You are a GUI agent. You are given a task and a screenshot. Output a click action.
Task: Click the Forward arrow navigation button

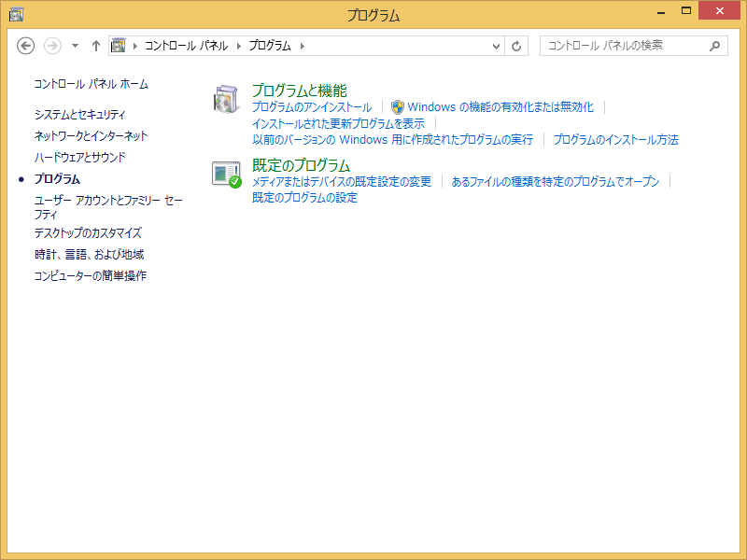coord(52,46)
